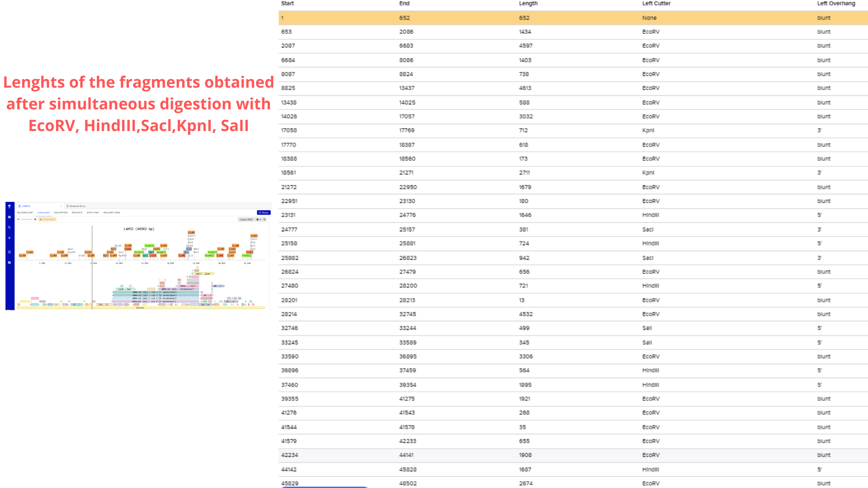Image resolution: width=868 pixels, height=488 pixels.
Task: Toggle the Annotations warning button
Action: [x=47, y=219]
